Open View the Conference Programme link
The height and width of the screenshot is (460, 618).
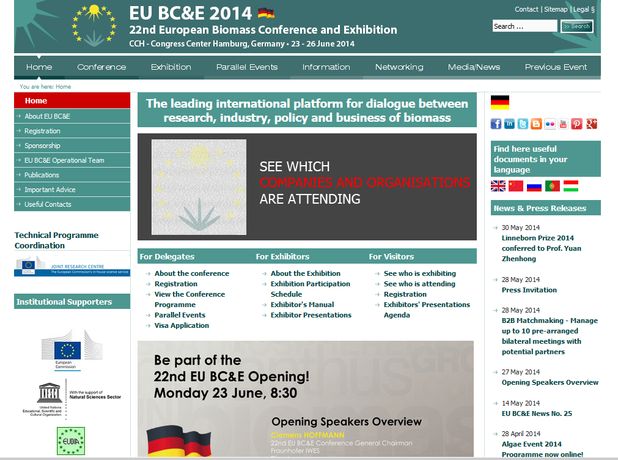point(190,299)
